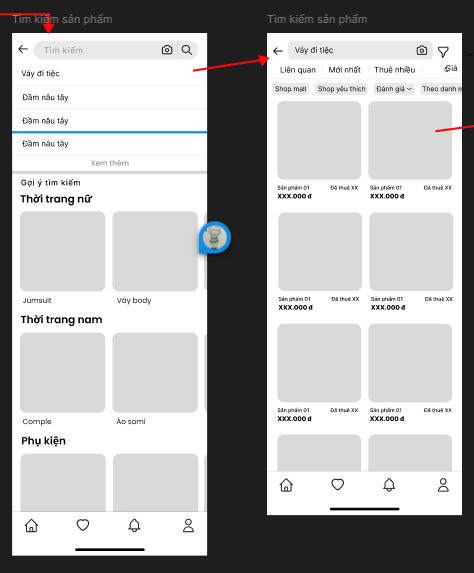Viewport: 474px width, 573px height.
Task: Select the frame title above the suggestions screen
Action: pos(62,19)
